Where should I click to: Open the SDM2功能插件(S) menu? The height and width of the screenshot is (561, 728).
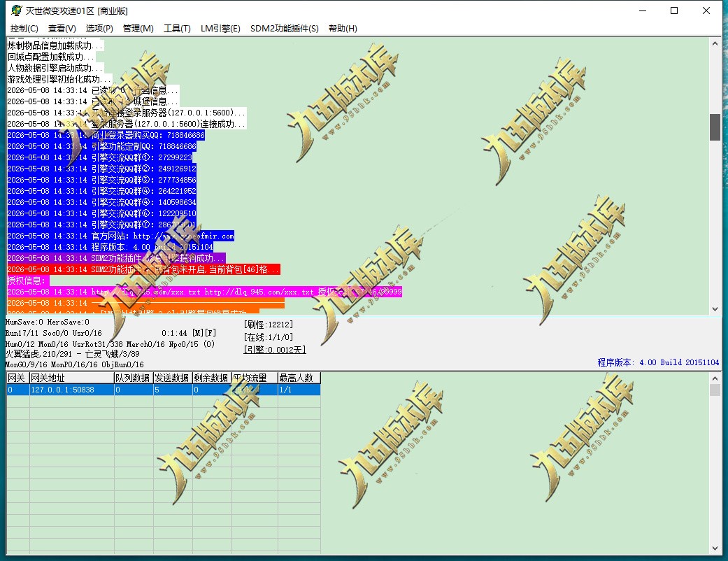(x=284, y=28)
